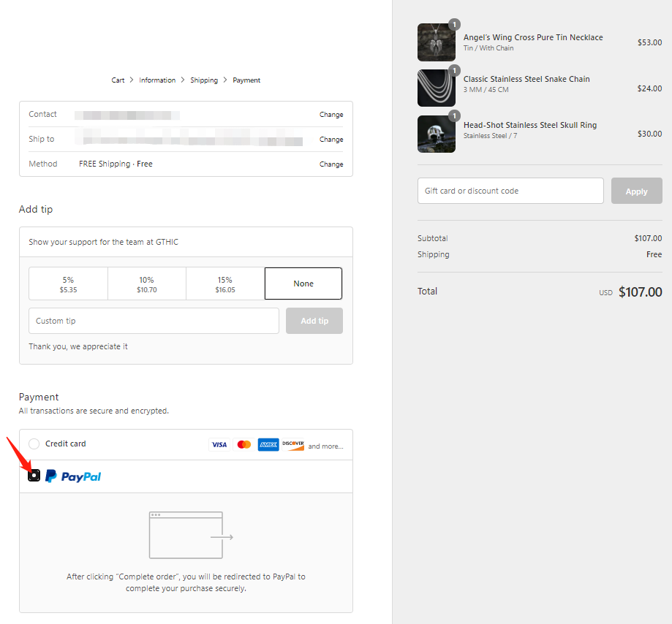Click the PayPal logo
The image size is (672, 624).
[73, 476]
